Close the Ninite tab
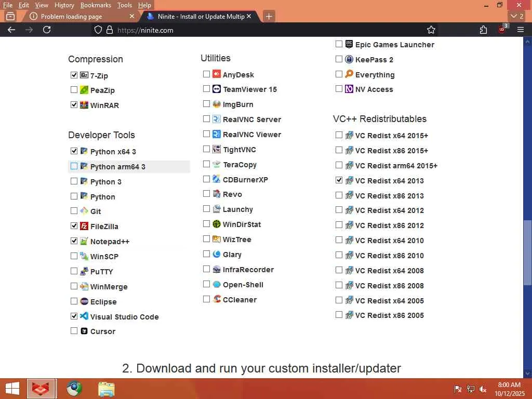532x399 pixels. [249, 16]
